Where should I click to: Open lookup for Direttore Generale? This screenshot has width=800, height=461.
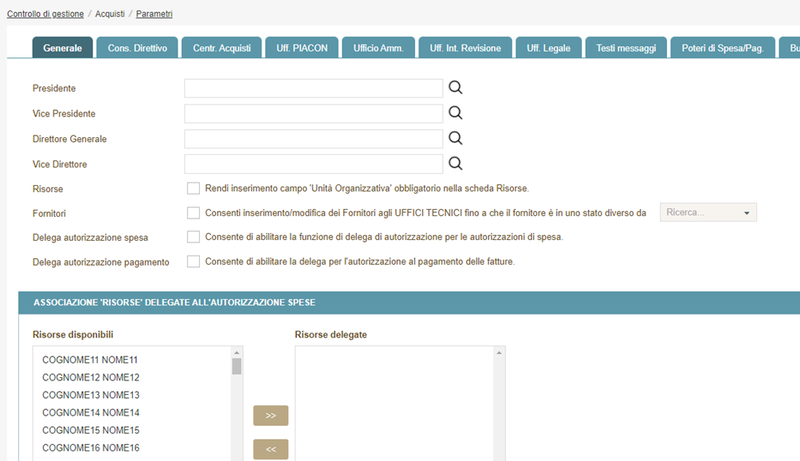[455, 138]
